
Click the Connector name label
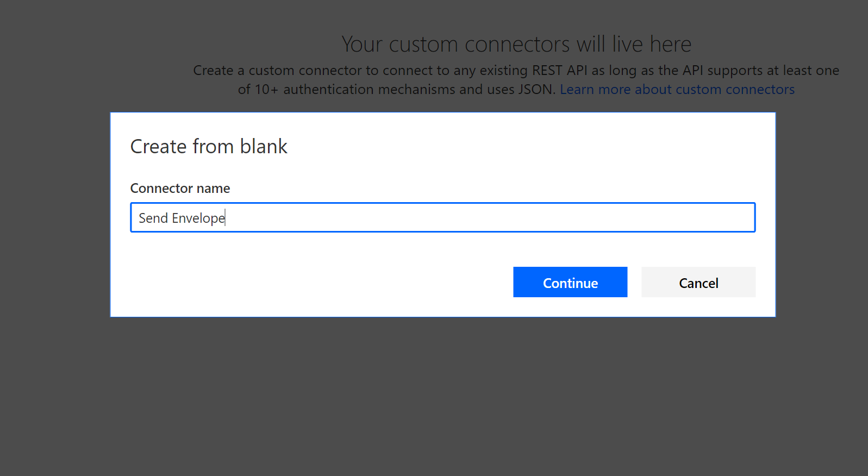click(x=180, y=188)
